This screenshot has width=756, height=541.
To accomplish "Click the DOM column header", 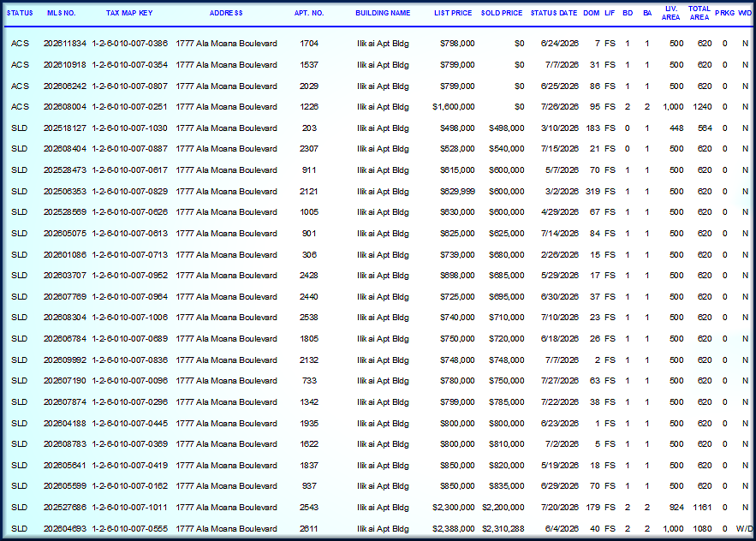I will tap(591, 13).
